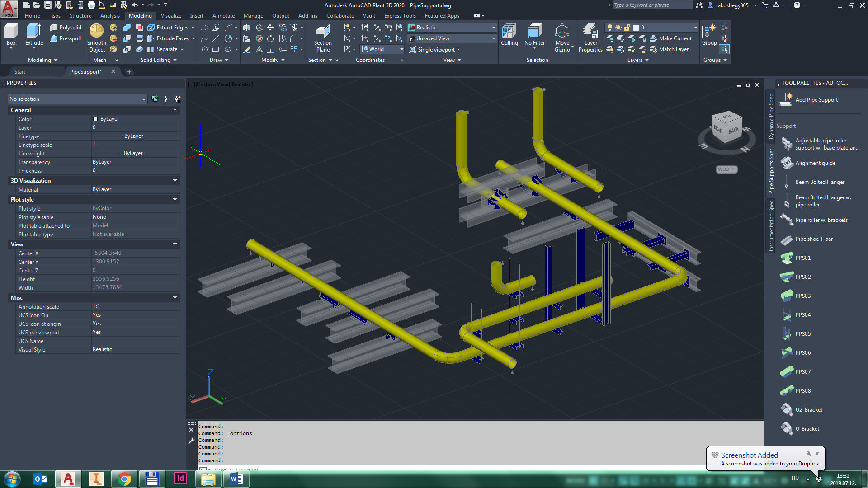Viewport: 868px width, 488px height.
Task: Click the ByLayer color swatch
Action: point(95,119)
